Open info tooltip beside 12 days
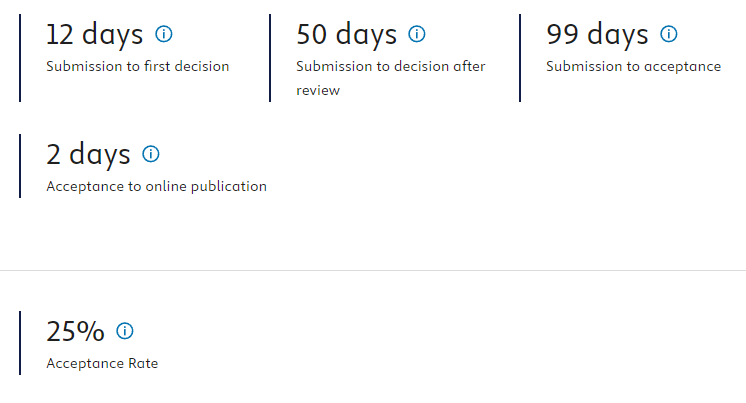The height and width of the screenshot is (403, 746). [x=164, y=34]
